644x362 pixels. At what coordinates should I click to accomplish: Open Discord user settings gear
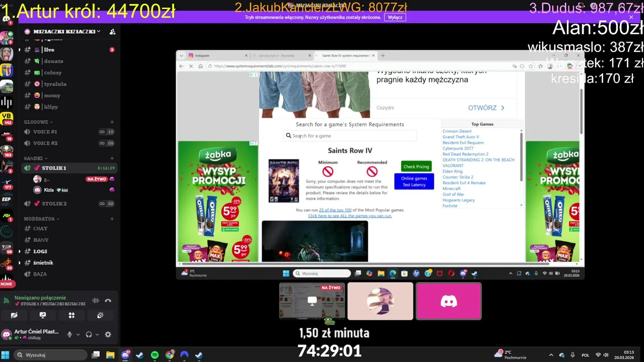tap(108, 334)
